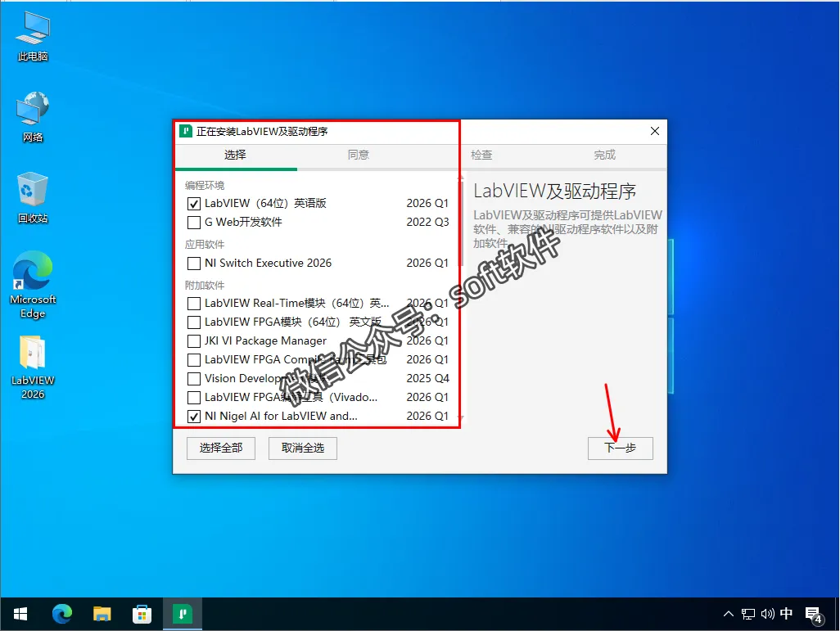Open File Explorer from the taskbar

pos(102,614)
